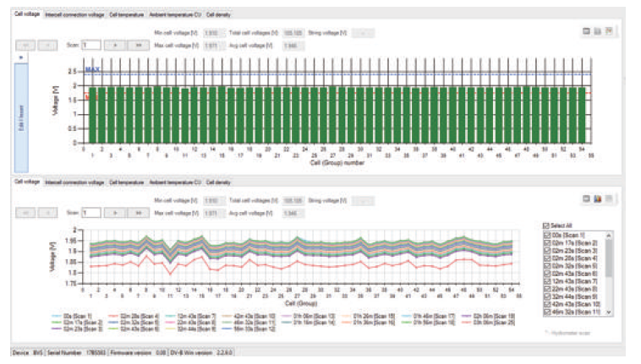The width and height of the screenshot is (641, 364).
Task: Click leftmost icon at upper chart's top-right corner
Action: [586, 31]
